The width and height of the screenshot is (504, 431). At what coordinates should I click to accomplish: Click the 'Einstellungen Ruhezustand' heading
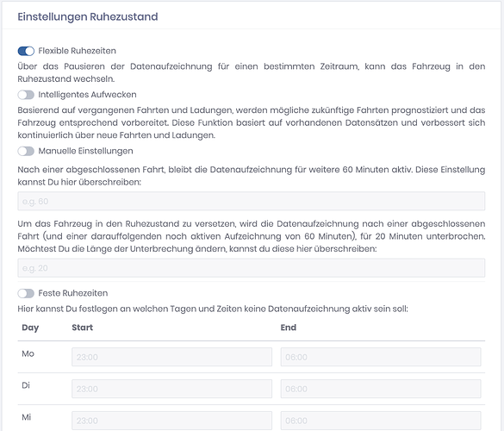click(88, 16)
